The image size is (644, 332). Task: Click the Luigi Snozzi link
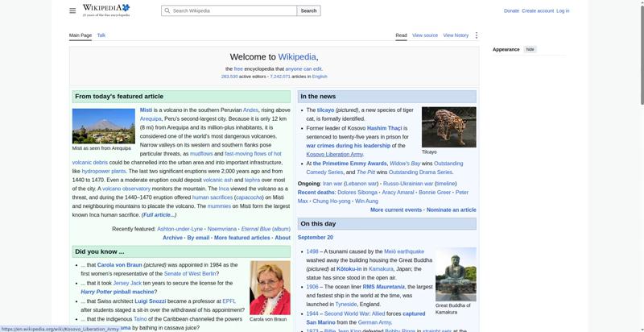tap(151, 301)
